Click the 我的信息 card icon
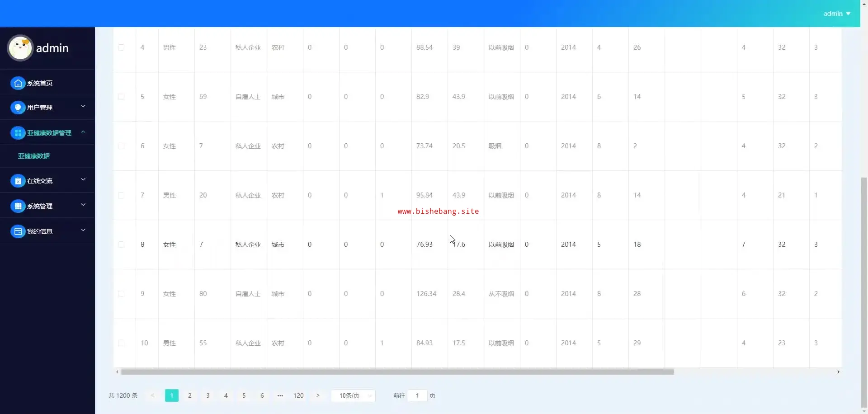Viewport: 868px width, 414px height. (x=18, y=231)
